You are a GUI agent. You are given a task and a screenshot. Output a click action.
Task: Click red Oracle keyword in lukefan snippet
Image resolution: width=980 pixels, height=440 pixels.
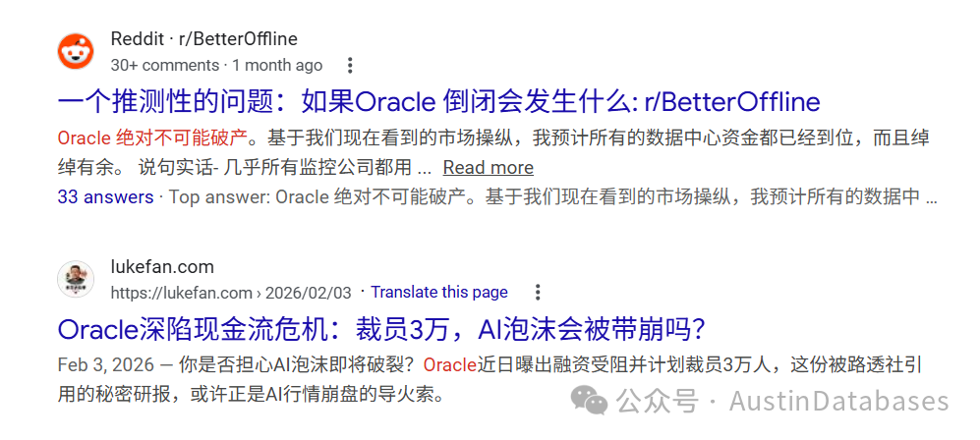tap(450, 365)
